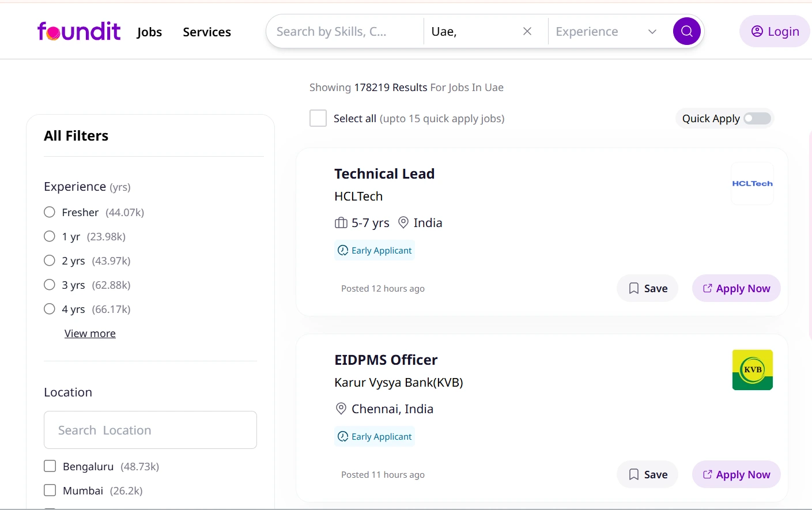
Task: Click the HCLTech company logo
Action: (752, 183)
